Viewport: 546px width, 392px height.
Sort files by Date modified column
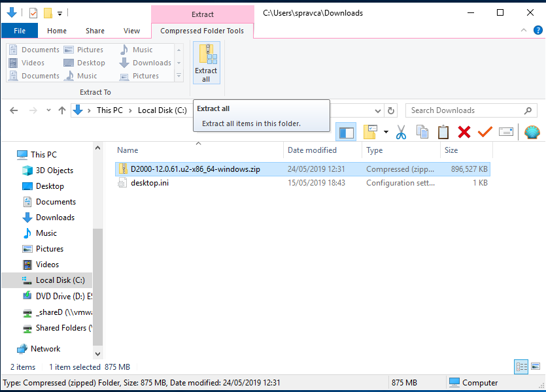tap(312, 150)
